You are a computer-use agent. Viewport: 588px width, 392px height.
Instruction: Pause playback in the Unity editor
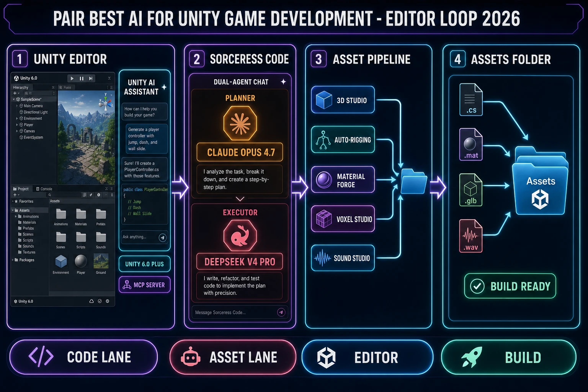[82, 78]
